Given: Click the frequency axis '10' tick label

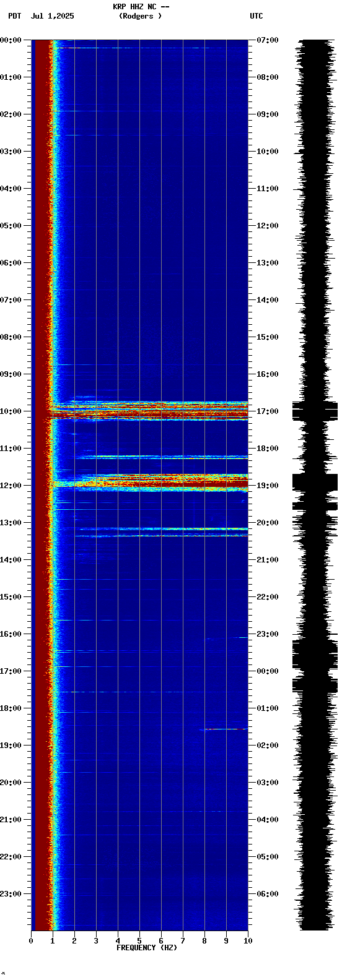Looking at the screenshot, I should [x=248, y=941].
